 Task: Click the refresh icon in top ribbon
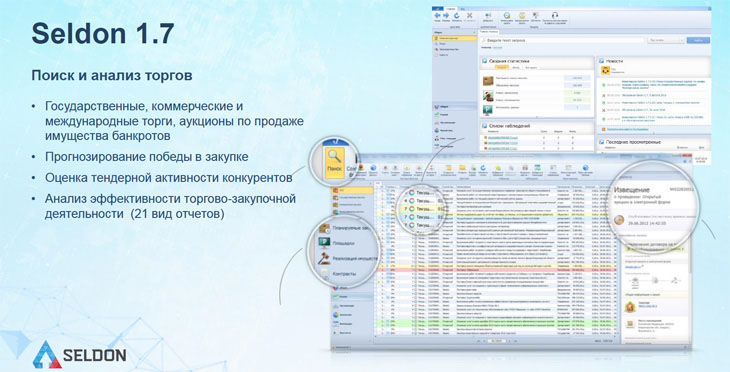(x=457, y=16)
